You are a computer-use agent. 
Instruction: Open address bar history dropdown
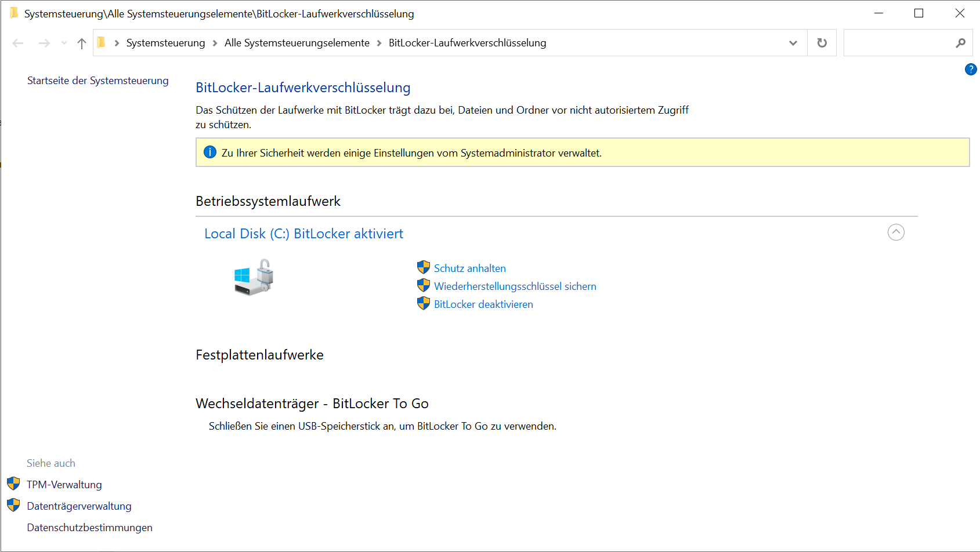click(x=793, y=43)
